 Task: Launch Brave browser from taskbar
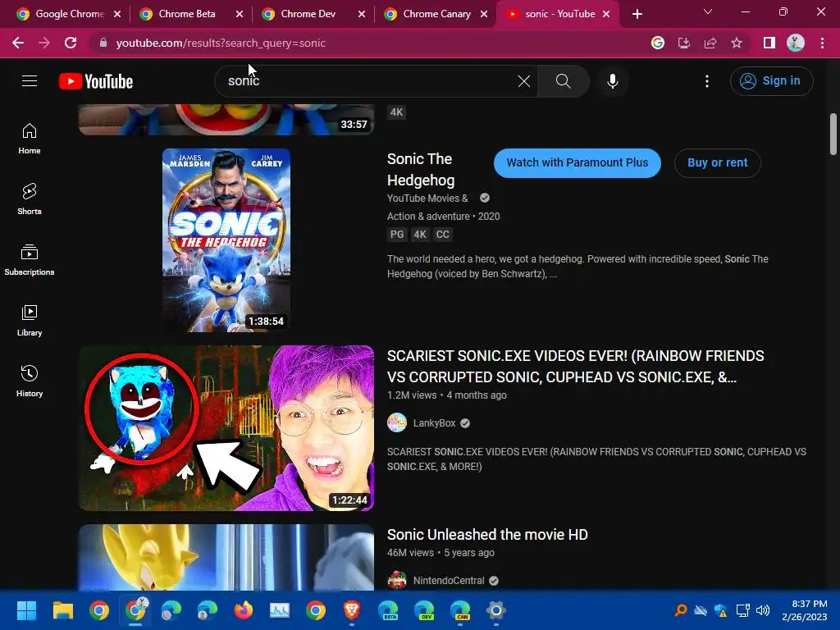351,610
